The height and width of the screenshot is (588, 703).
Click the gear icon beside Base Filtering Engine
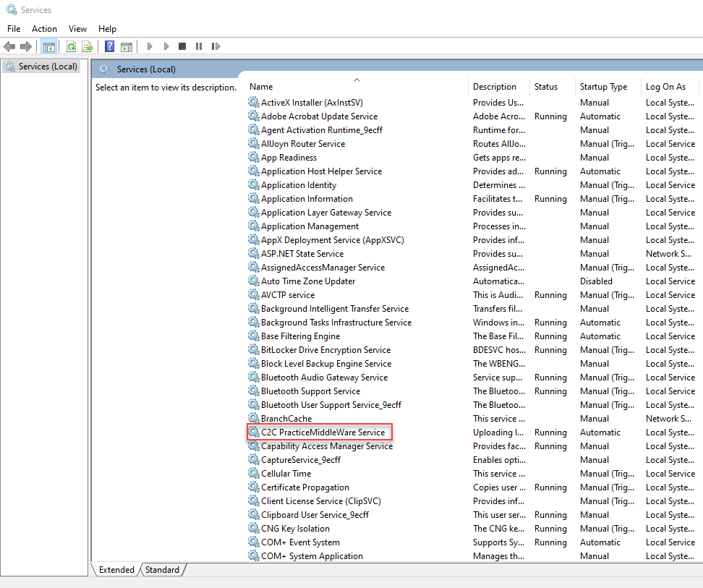click(x=254, y=336)
